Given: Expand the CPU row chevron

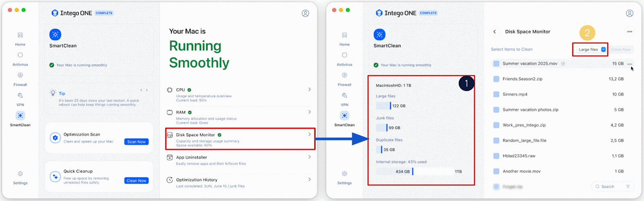Looking at the screenshot, I should click(x=309, y=89).
